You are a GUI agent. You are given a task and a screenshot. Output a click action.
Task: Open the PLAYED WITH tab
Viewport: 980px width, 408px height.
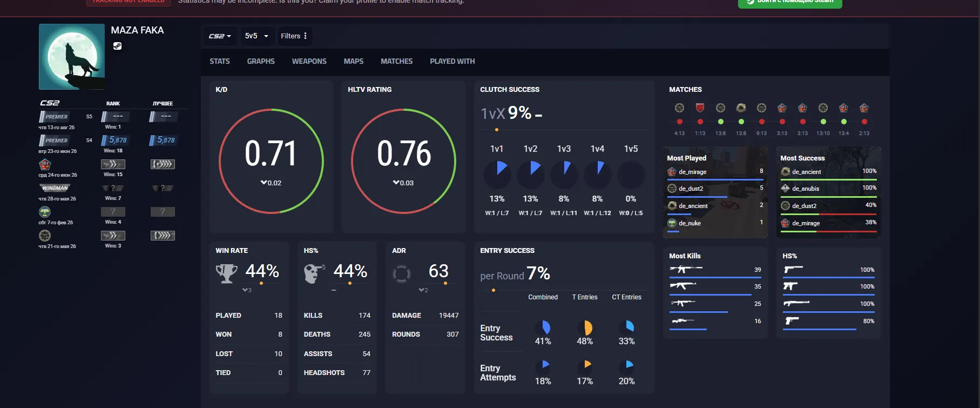[x=452, y=62]
